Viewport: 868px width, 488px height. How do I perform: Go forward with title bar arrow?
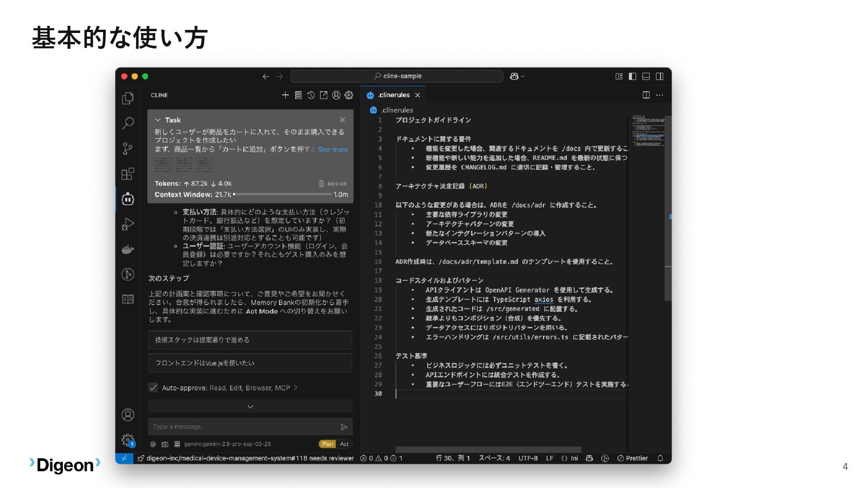(x=280, y=76)
